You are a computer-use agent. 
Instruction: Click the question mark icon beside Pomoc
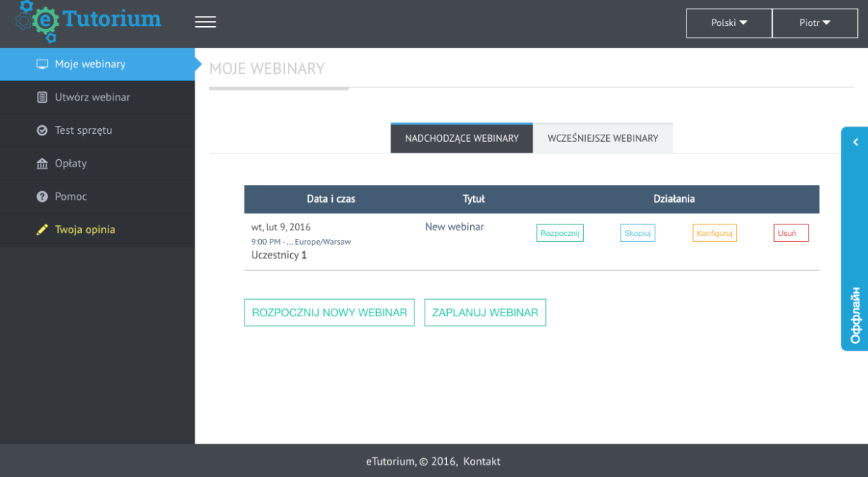tap(42, 197)
